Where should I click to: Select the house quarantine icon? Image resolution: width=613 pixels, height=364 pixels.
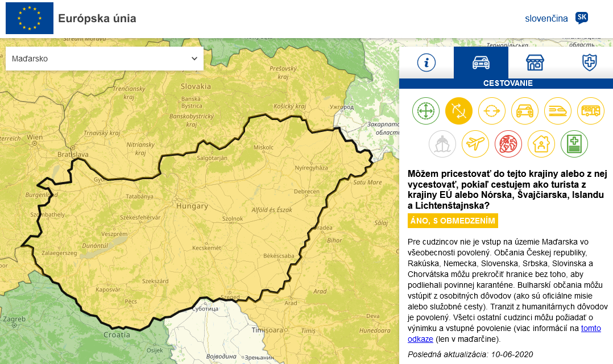(541, 144)
